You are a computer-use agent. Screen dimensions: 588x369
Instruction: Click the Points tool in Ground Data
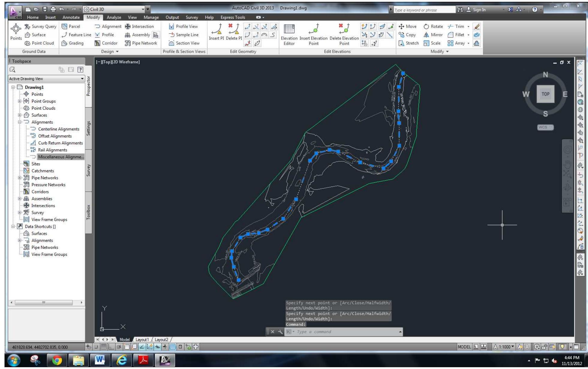(16, 33)
